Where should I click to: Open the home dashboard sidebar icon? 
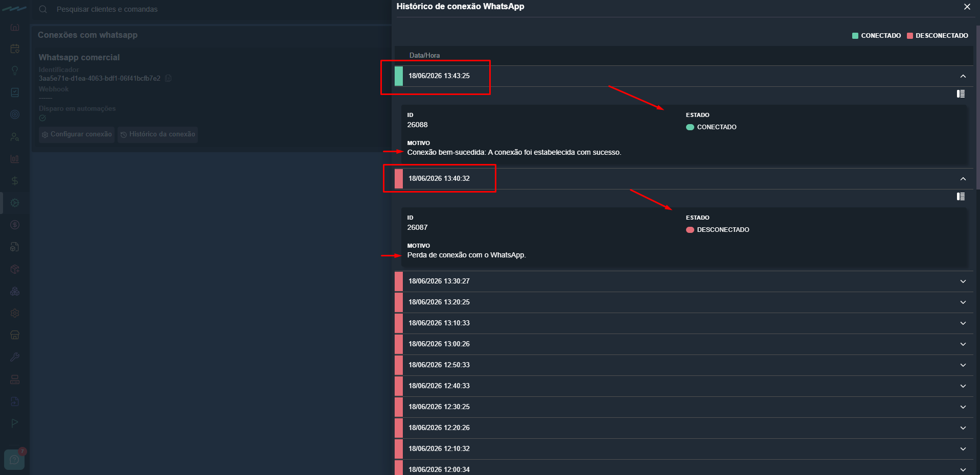point(15,27)
